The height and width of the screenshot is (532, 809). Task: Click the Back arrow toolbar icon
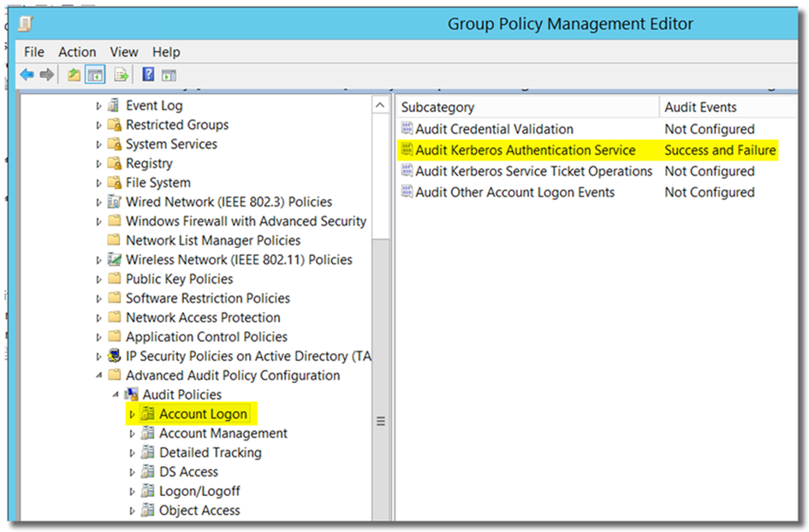click(27, 75)
